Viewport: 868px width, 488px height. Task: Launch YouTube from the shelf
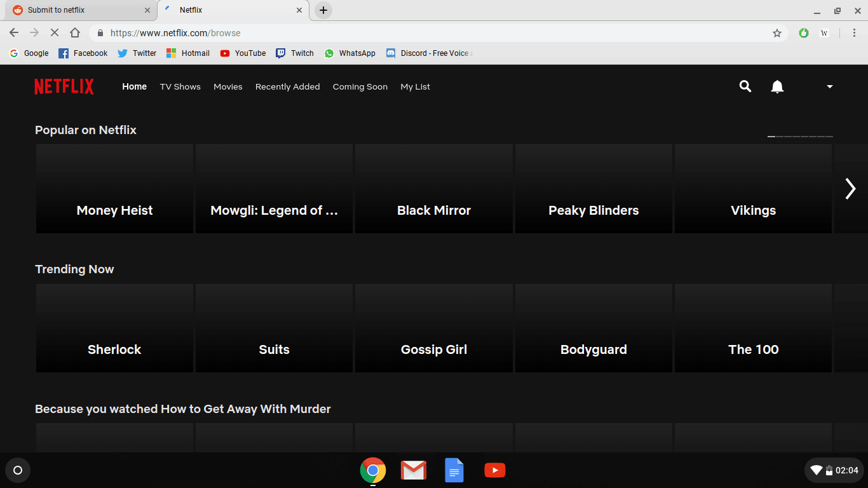[495, 470]
